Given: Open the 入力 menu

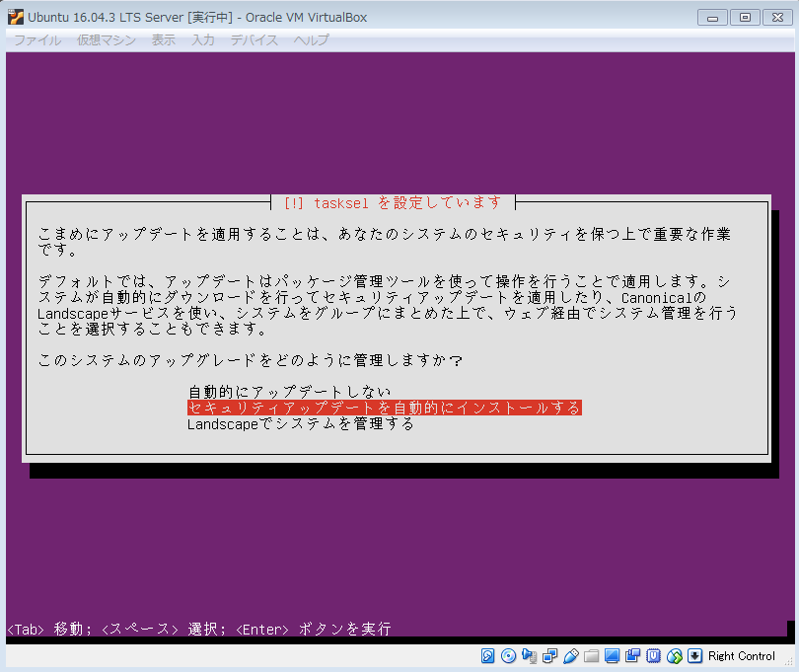Looking at the screenshot, I should [x=203, y=40].
